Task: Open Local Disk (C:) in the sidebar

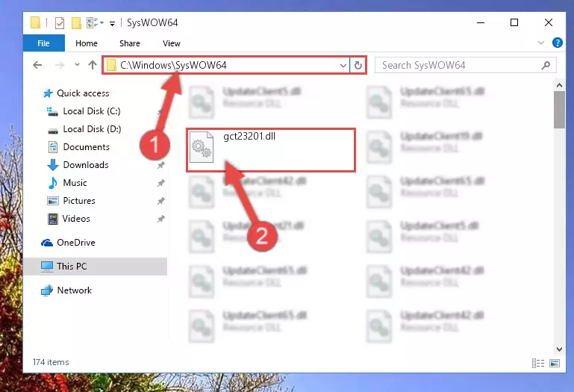Action: (x=92, y=111)
